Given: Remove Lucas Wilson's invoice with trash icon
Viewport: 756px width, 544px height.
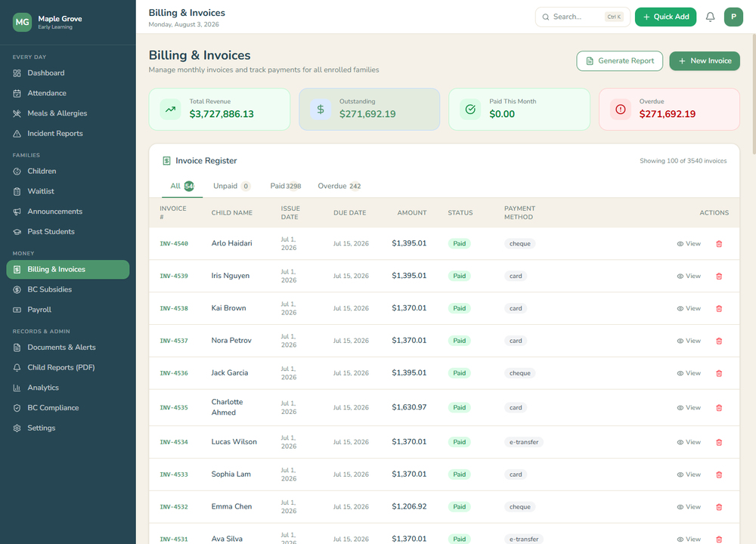Looking at the screenshot, I should (x=719, y=442).
